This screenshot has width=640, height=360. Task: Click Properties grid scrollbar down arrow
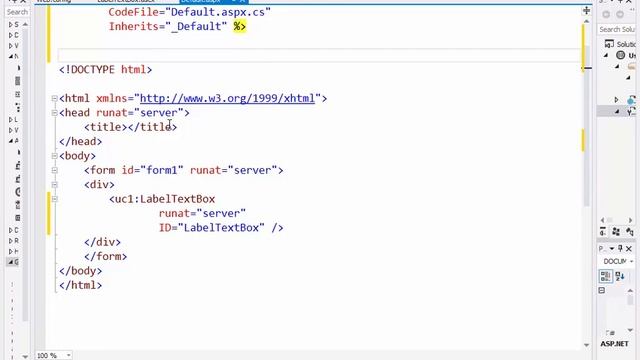pos(631,330)
